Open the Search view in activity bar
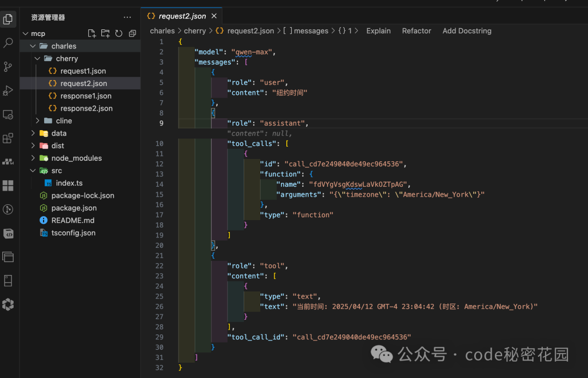This screenshot has width=588, height=378. pyautogui.click(x=8, y=42)
